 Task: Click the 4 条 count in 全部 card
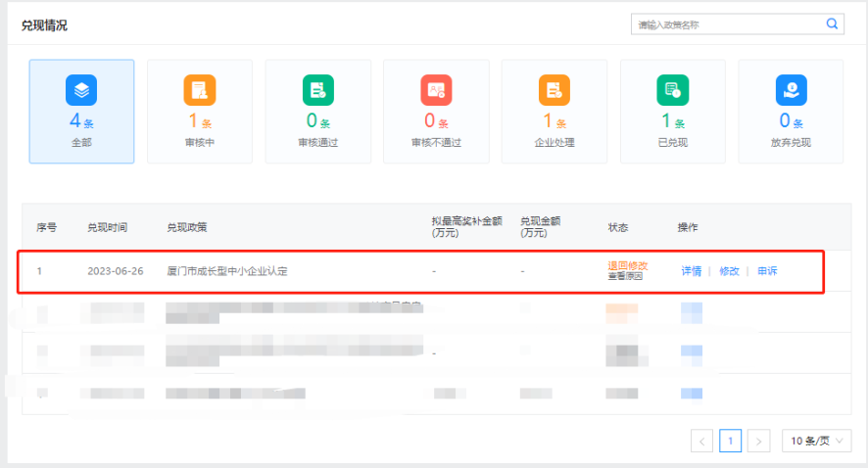pos(81,120)
